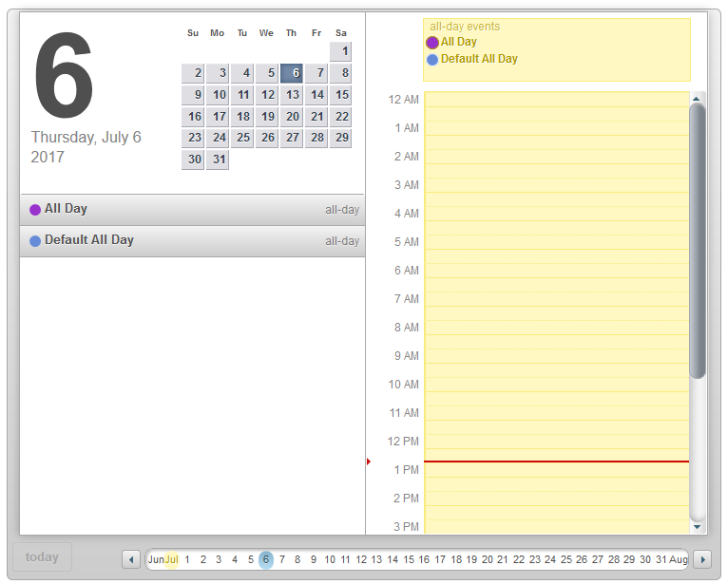Select day 24 in the mini month calendar
Screen dimensions: 728x584
tap(218, 138)
